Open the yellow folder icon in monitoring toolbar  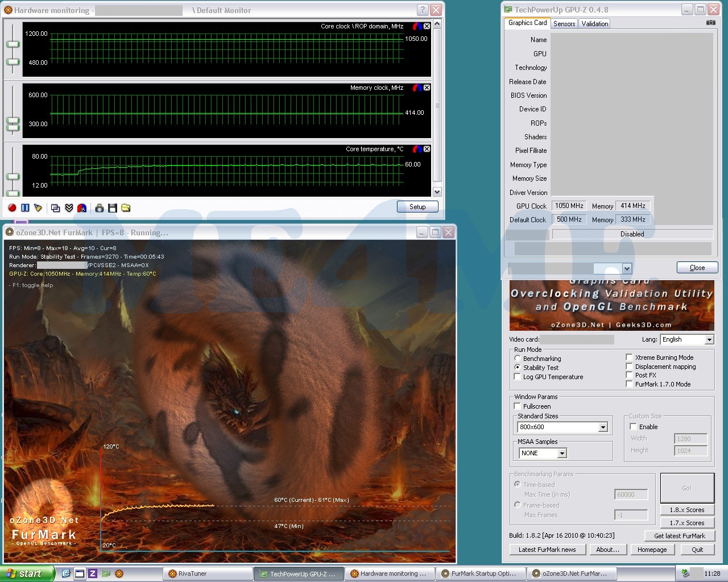(x=126, y=208)
